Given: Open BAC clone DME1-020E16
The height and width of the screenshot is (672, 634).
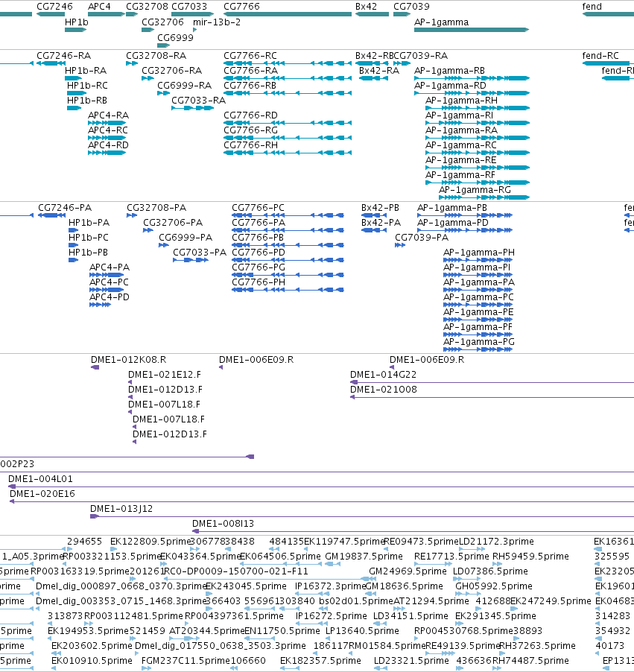Looking at the screenshot, I should pos(42,494).
